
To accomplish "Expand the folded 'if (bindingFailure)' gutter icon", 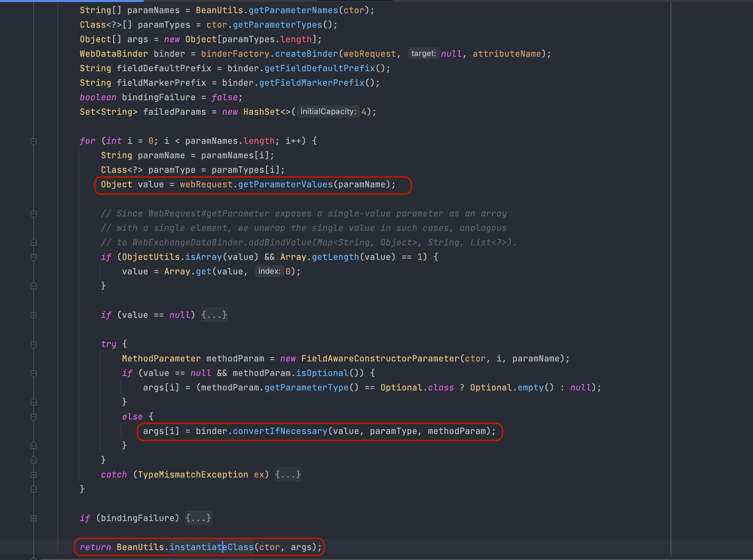I will pos(34,518).
